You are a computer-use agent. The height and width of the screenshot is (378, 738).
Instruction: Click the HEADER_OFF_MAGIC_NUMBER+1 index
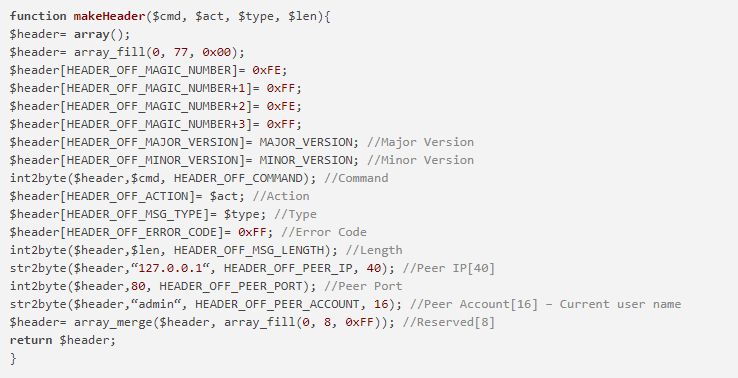pyautogui.click(x=156, y=88)
